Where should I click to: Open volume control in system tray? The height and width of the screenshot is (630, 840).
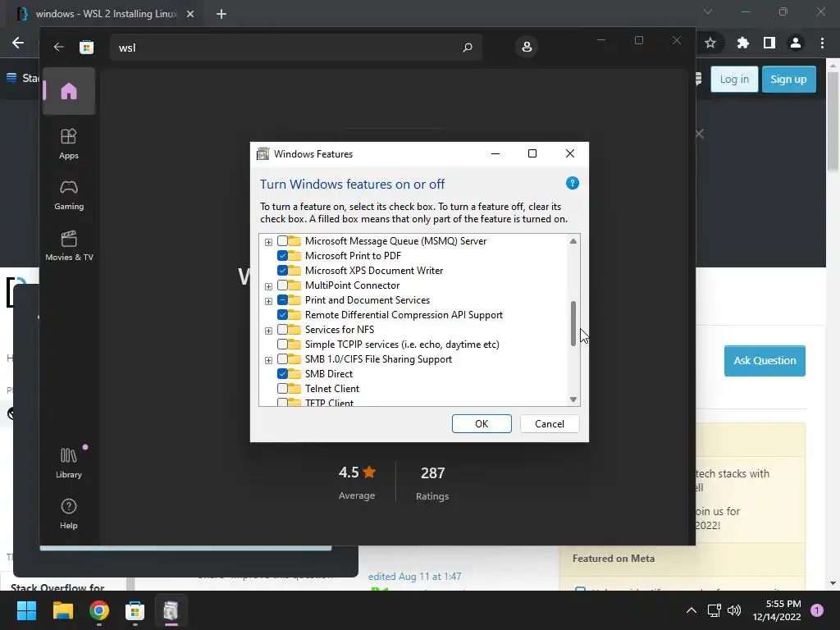pos(734,610)
